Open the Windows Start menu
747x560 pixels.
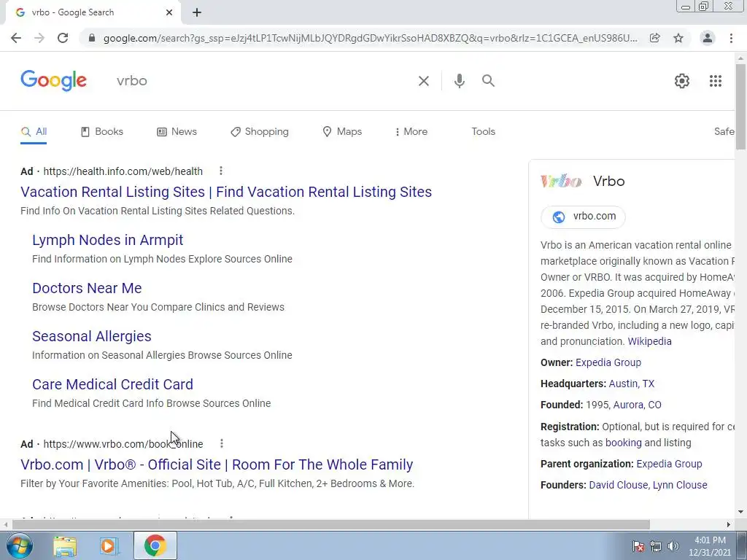20,545
